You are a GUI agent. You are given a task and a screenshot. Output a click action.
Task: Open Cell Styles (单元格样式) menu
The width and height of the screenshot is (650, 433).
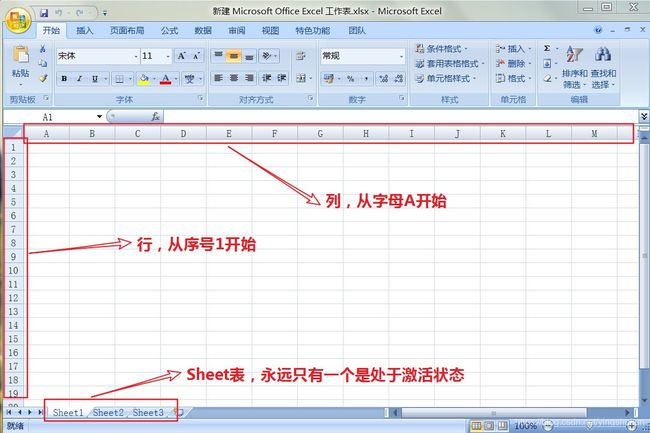pos(445,78)
